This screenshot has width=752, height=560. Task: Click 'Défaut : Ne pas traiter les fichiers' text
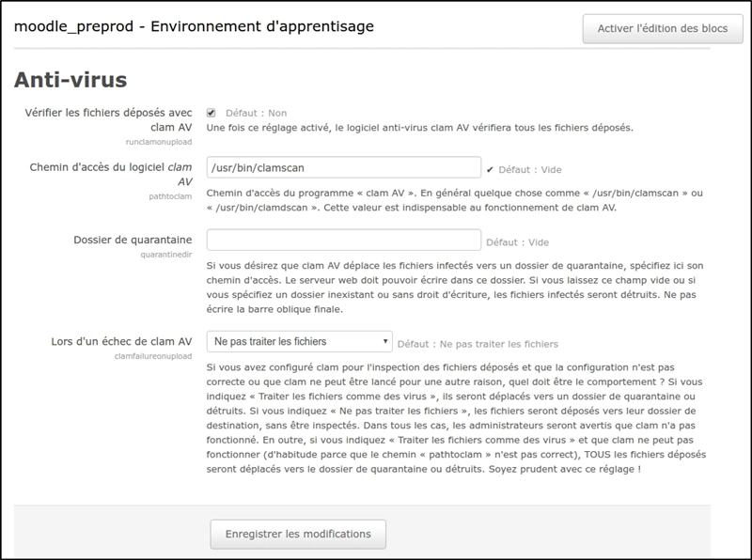coord(478,344)
